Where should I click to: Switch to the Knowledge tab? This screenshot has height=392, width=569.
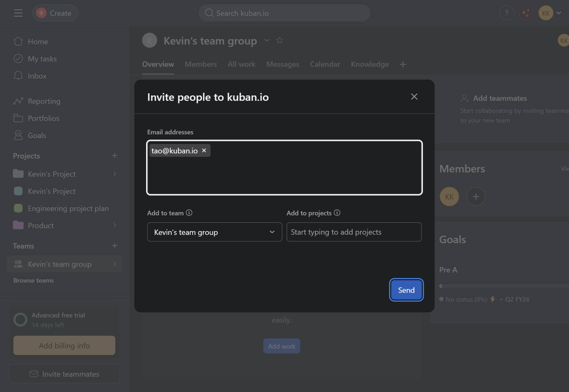(370, 64)
